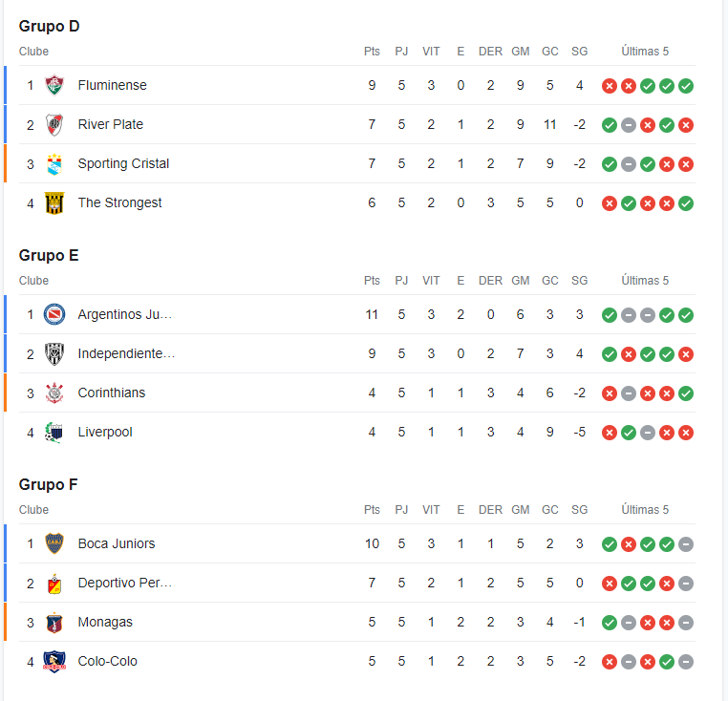Click River Plate's latest loss icon
The width and height of the screenshot is (728, 701).
tap(686, 125)
